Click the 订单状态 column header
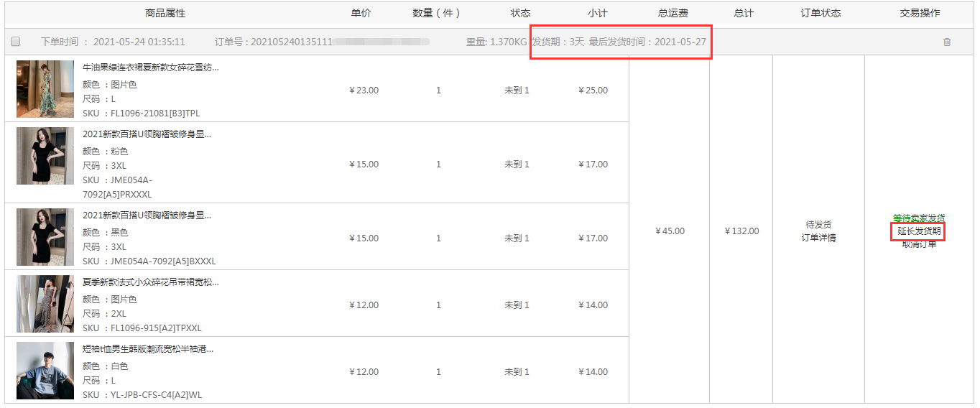Viewport: 980px width, 408px height. point(820,14)
